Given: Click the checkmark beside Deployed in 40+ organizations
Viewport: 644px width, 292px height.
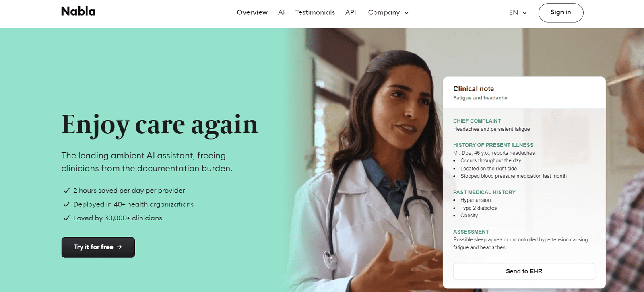Looking at the screenshot, I should 66,204.
